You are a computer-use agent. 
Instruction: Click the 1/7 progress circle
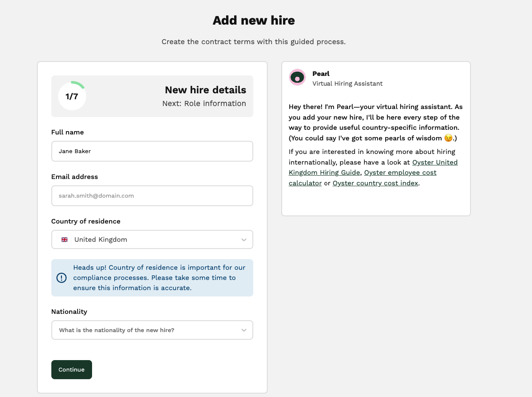[72, 96]
